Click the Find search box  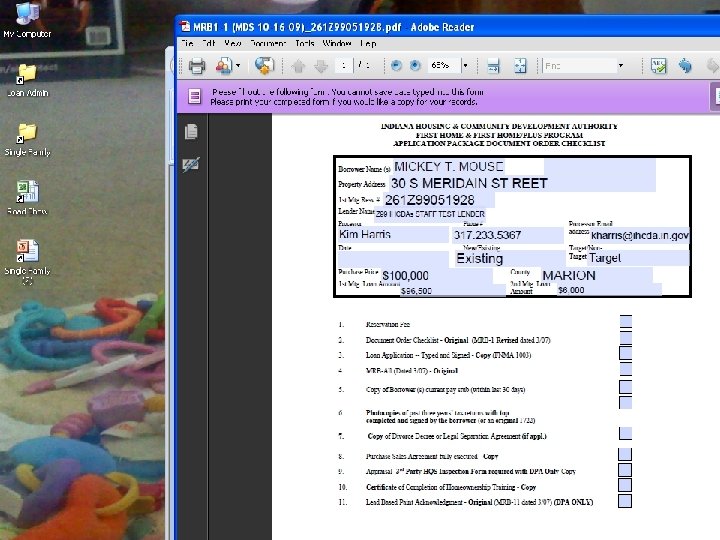(579, 66)
